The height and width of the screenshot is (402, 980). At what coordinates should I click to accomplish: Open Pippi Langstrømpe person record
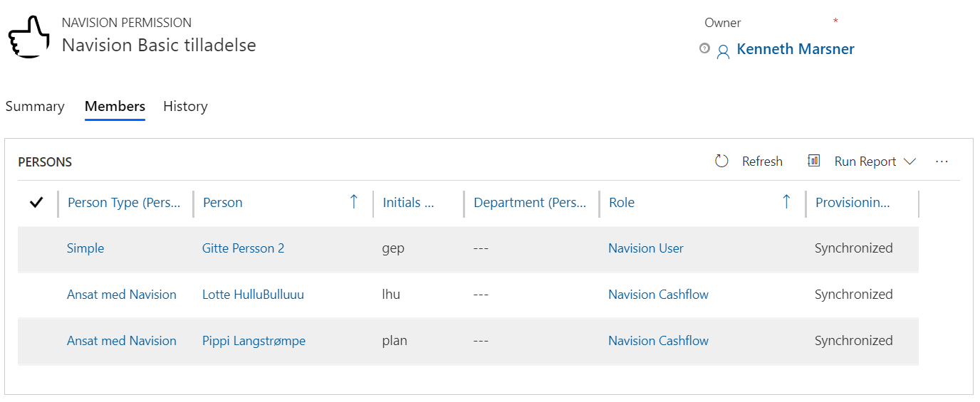point(254,341)
